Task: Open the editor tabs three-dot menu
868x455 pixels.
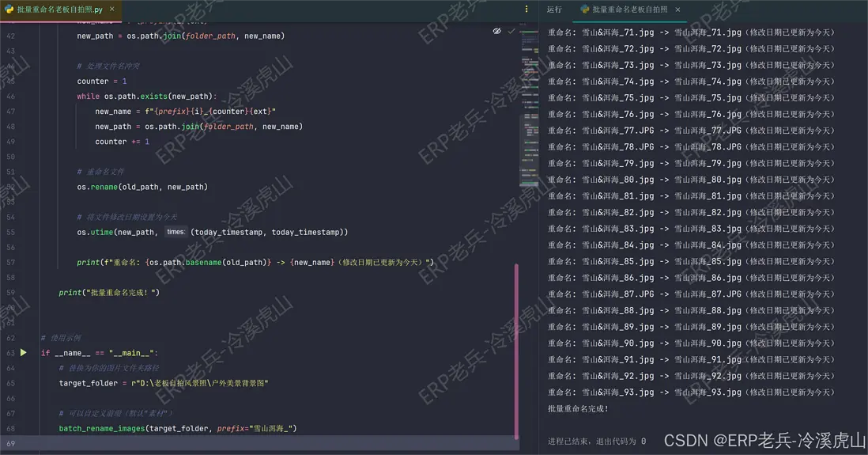Action: coord(526,9)
